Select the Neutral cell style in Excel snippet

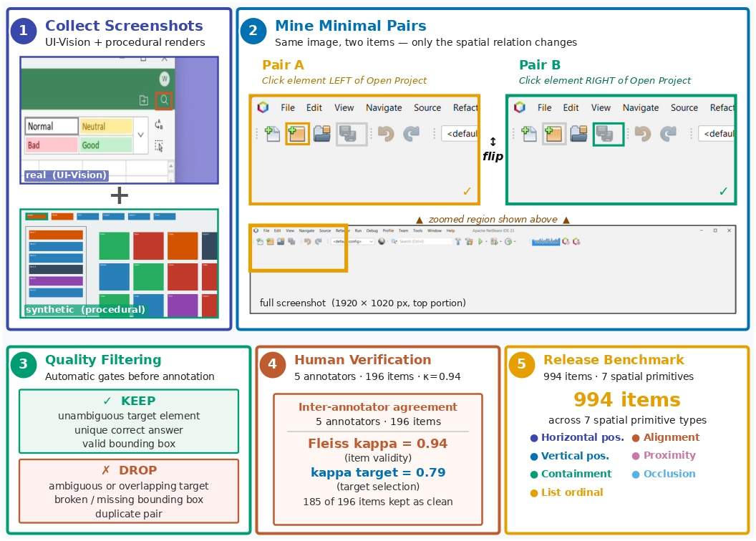(x=105, y=126)
